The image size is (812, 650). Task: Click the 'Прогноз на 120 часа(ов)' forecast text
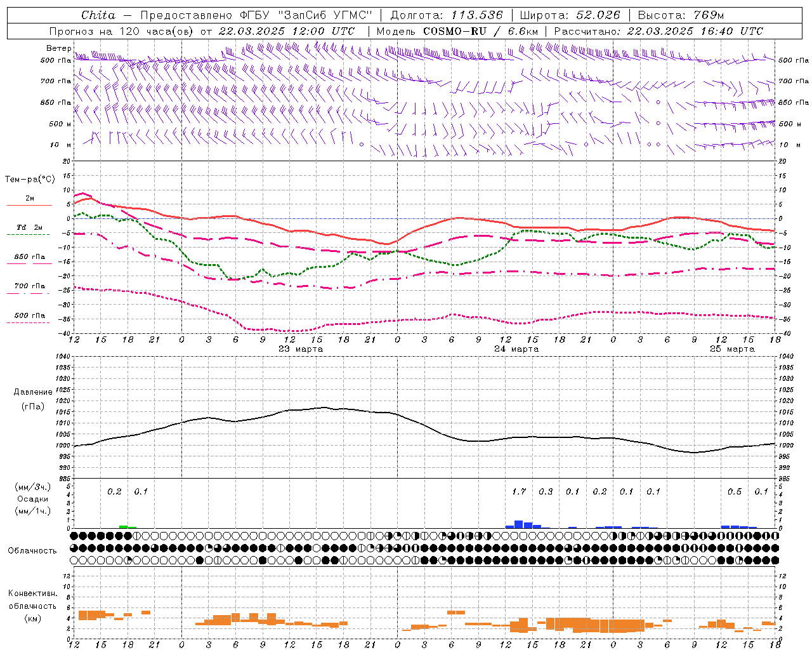121,31
